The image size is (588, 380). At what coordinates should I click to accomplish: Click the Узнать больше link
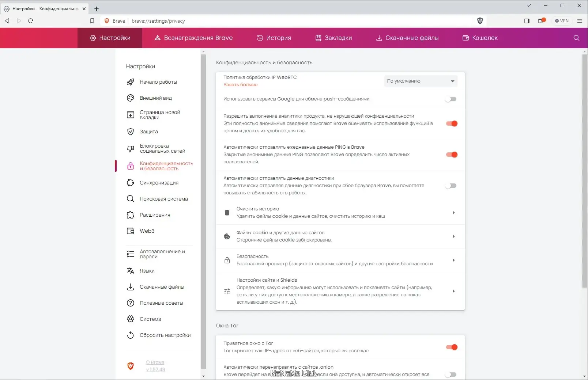click(240, 84)
